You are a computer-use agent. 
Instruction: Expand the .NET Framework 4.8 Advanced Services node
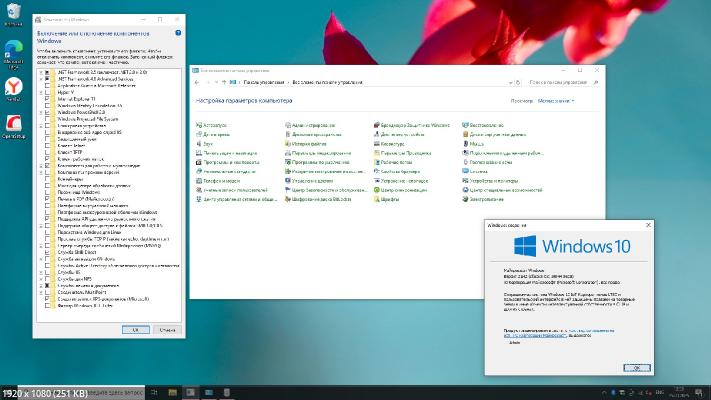[41, 79]
